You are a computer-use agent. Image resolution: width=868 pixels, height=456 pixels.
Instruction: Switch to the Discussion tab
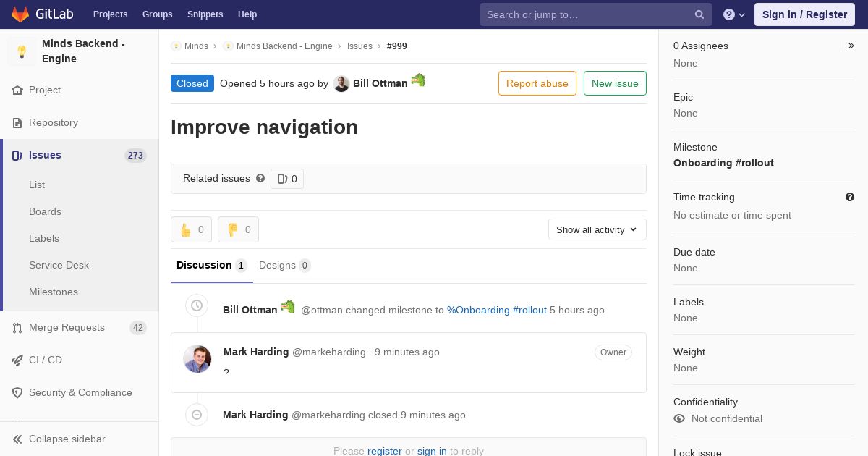[x=212, y=265]
